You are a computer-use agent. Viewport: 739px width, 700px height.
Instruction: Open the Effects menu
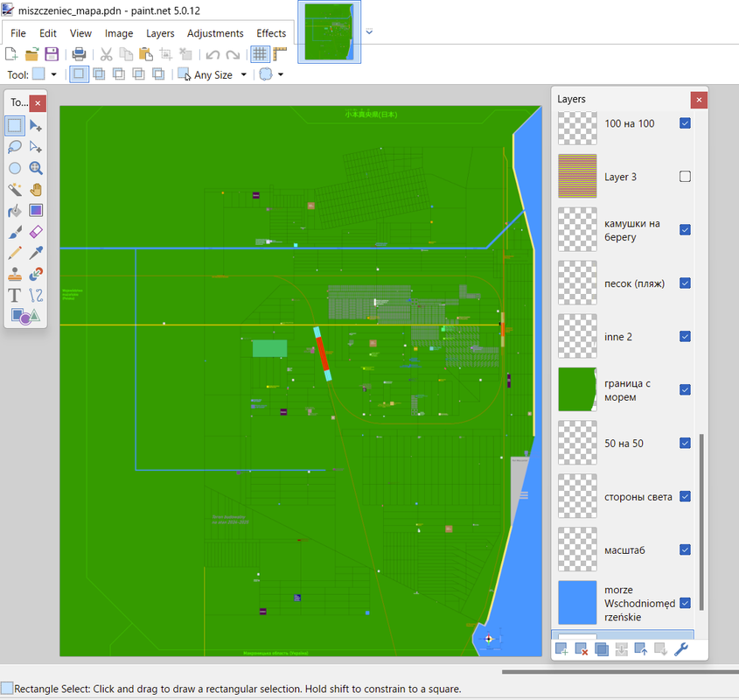click(x=271, y=33)
